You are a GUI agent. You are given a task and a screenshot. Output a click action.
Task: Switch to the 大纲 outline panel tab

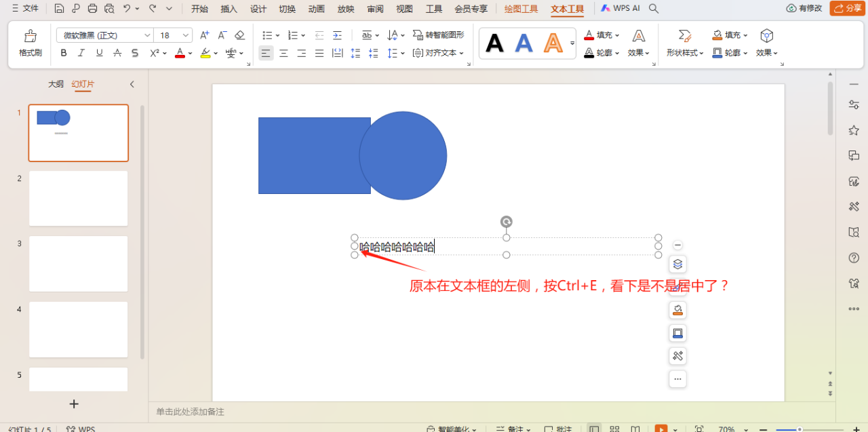point(56,84)
